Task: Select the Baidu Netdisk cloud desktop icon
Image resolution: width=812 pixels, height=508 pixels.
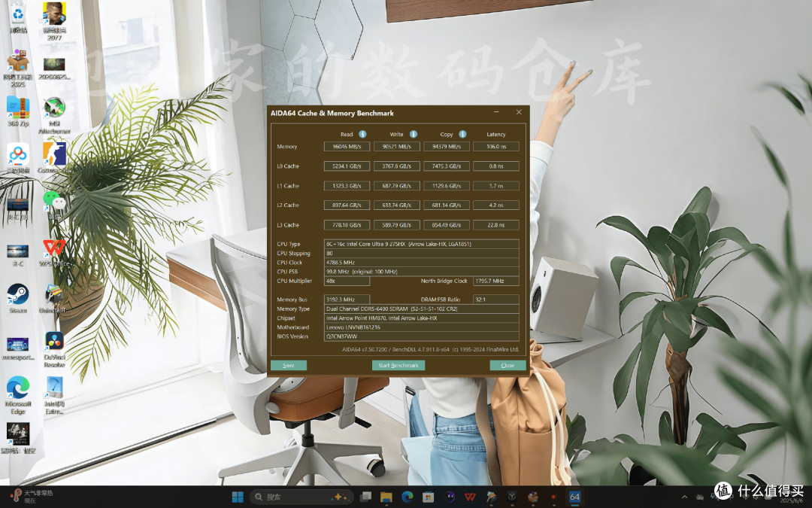Action: coord(18,158)
